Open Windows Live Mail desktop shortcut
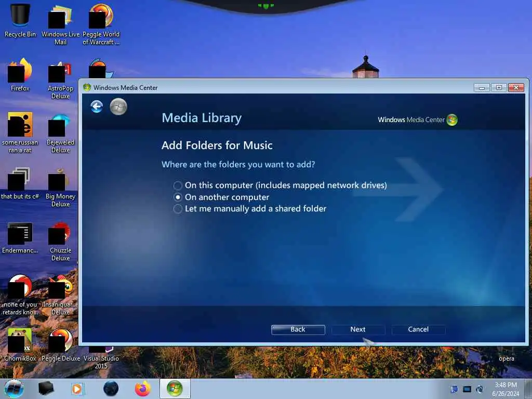The height and width of the screenshot is (399, 532). click(x=60, y=24)
